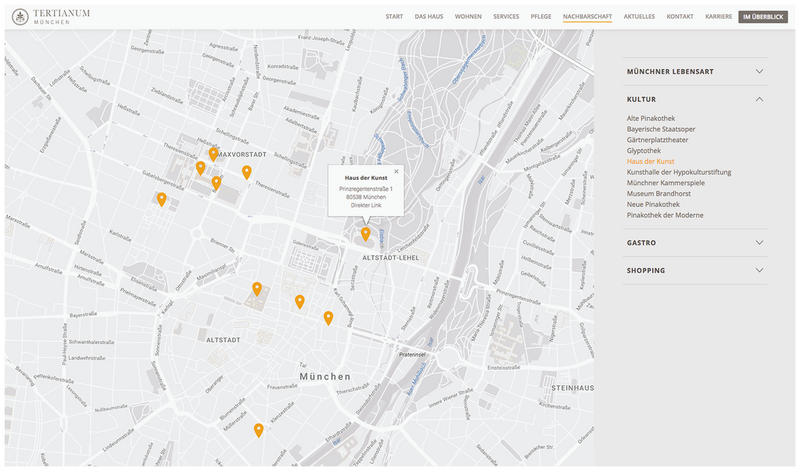The image size is (800, 471).
Task: Select Museum Brandhorst
Action: (659, 193)
